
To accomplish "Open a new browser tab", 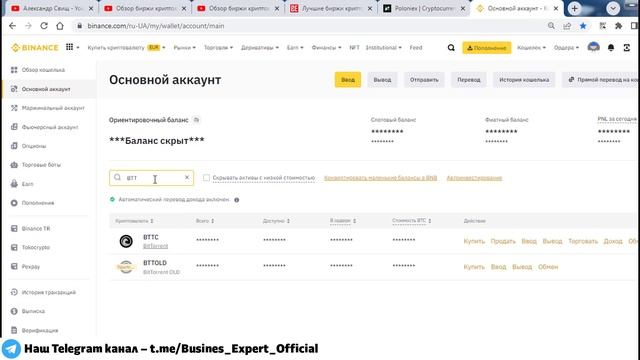I will pos(574,8).
